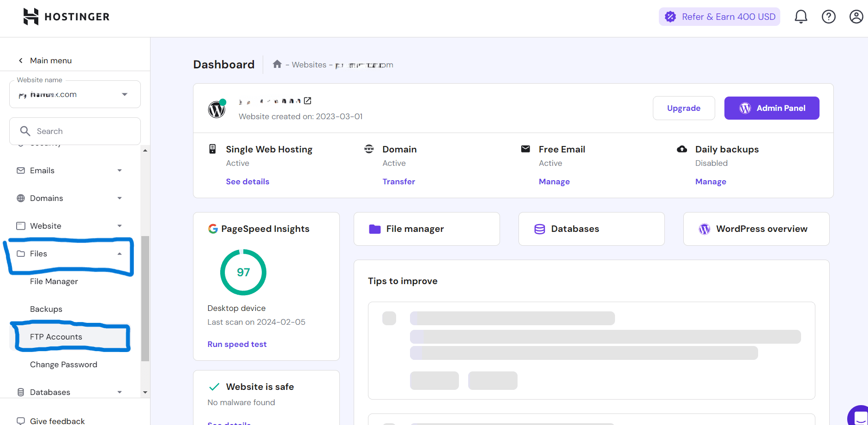868x425 pixels.
Task: Collapse the Files section arrow
Action: point(120,254)
